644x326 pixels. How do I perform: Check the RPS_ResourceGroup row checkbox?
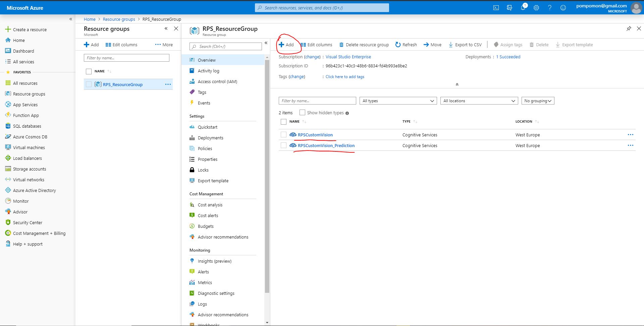point(89,84)
